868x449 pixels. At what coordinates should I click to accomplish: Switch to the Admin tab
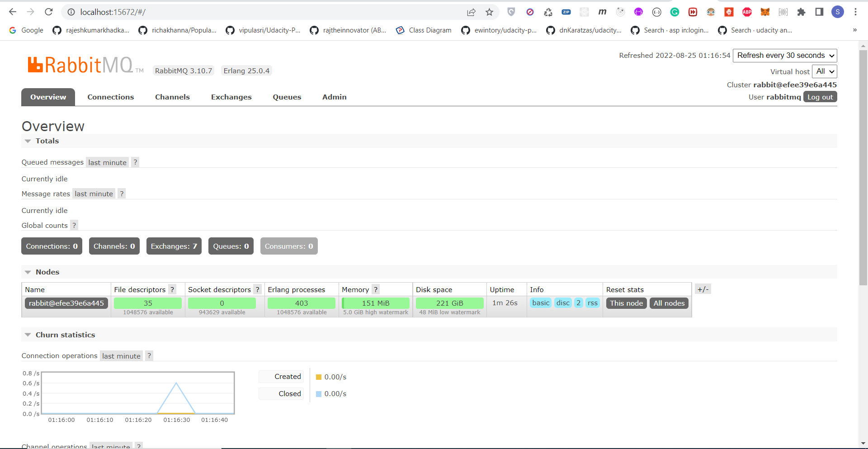(x=335, y=97)
